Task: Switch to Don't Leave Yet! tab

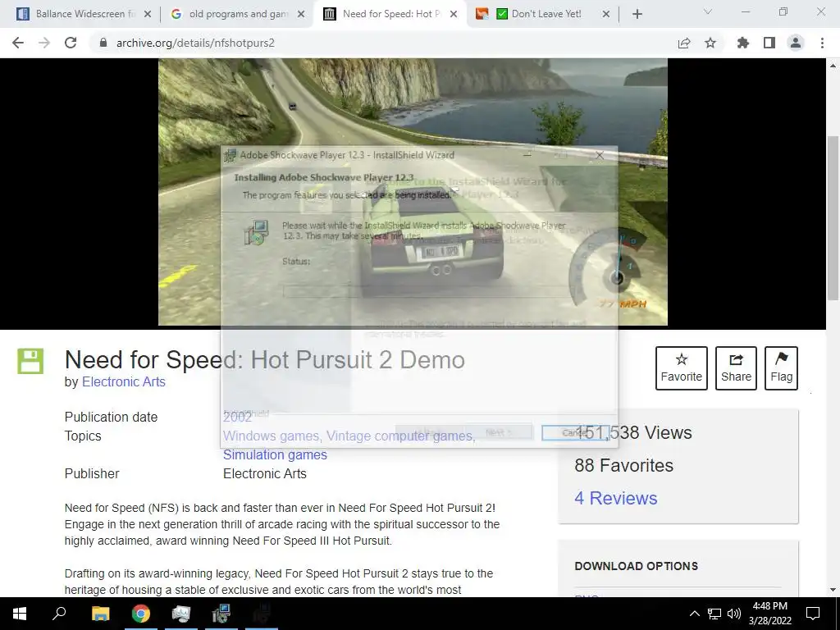Action: tap(540, 14)
